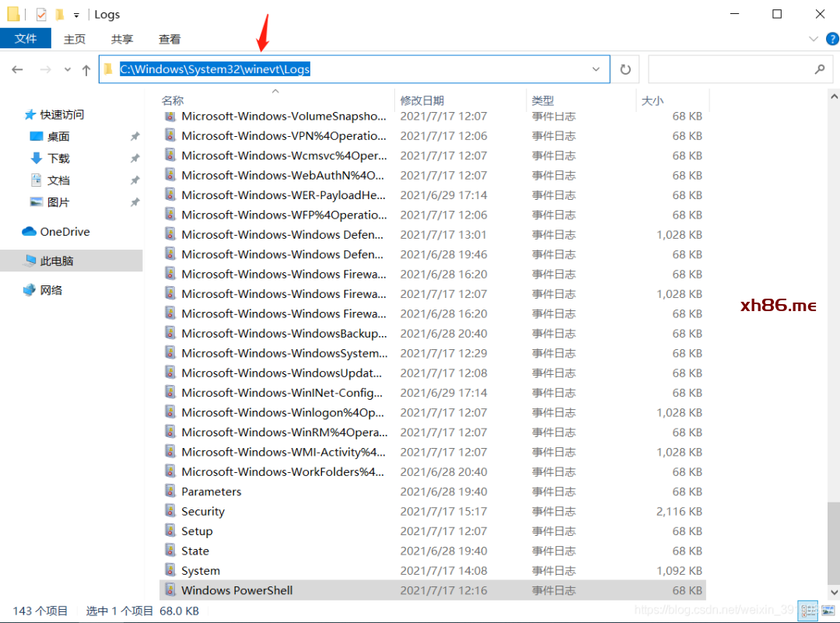Viewport: 840px width, 623px height.
Task: Switch to the 主页 ribbon tab
Action: click(x=75, y=39)
